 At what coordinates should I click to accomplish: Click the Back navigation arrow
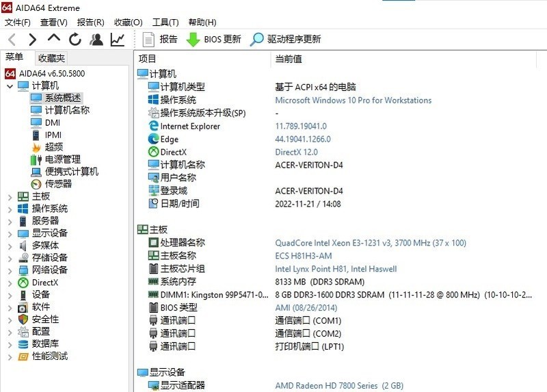(12, 40)
